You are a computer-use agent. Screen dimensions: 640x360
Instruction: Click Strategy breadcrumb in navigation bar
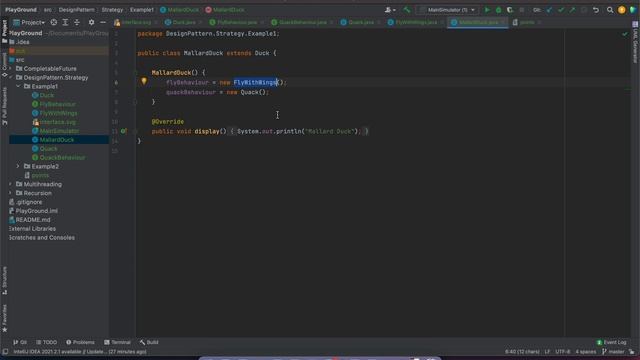click(x=112, y=10)
